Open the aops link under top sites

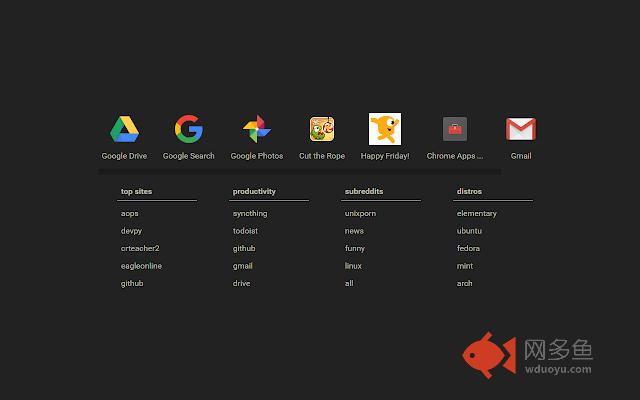pyautogui.click(x=129, y=213)
